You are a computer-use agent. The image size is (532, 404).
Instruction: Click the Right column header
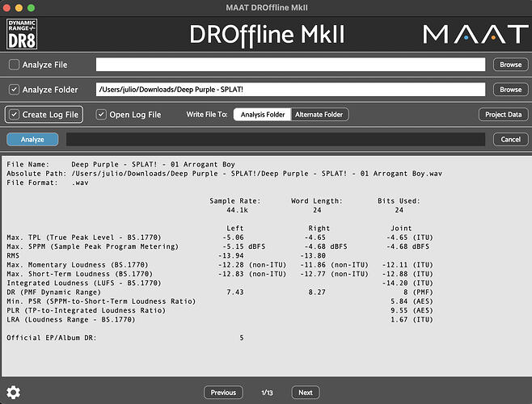coord(319,229)
